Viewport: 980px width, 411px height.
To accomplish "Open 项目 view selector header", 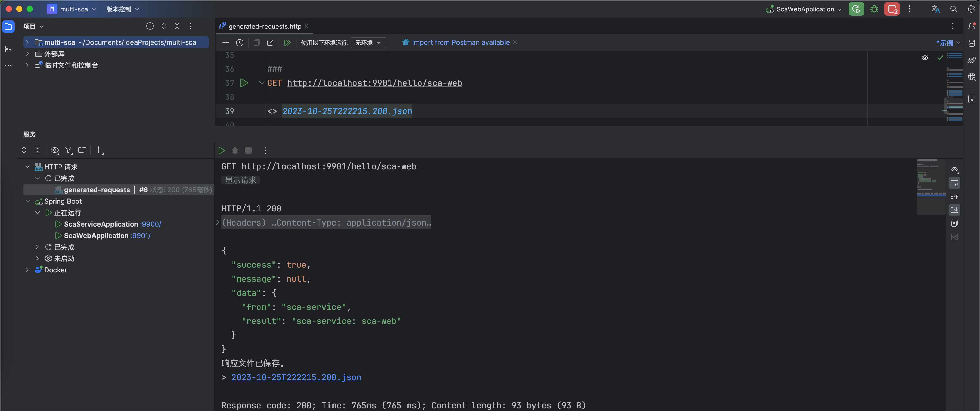I will 34,26.
